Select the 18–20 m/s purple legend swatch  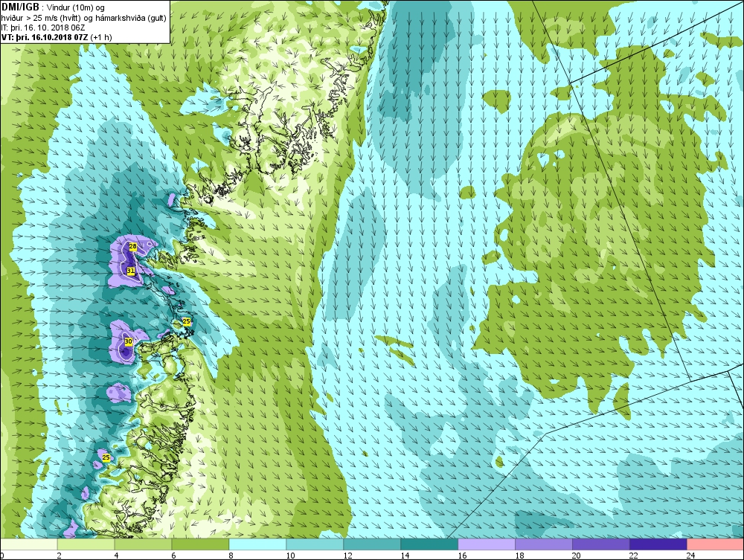click(544, 544)
